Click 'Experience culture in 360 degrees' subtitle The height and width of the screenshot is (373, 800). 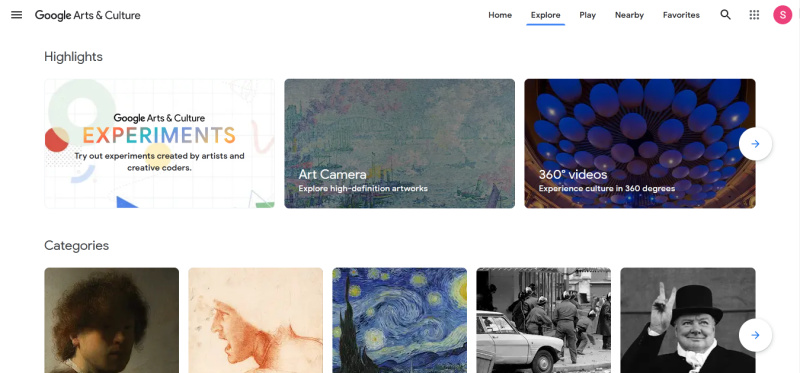(x=607, y=189)
